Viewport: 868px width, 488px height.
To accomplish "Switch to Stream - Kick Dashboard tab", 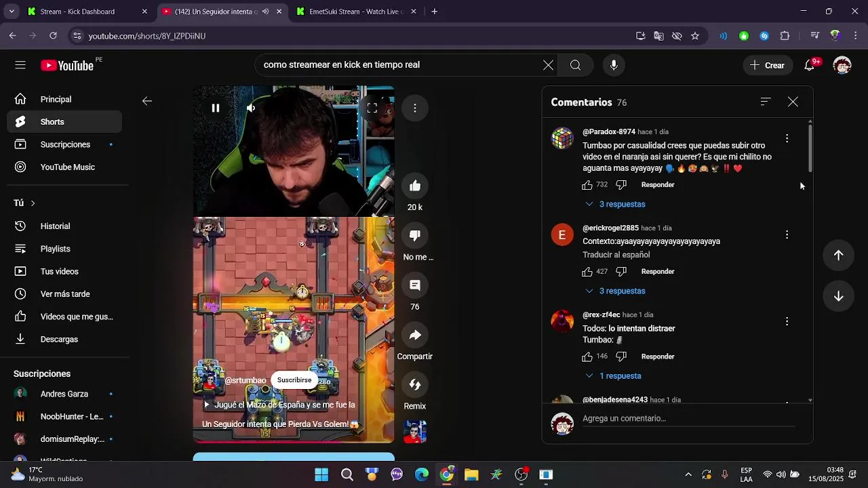I will pyautogui.click(x=87, y=12).
